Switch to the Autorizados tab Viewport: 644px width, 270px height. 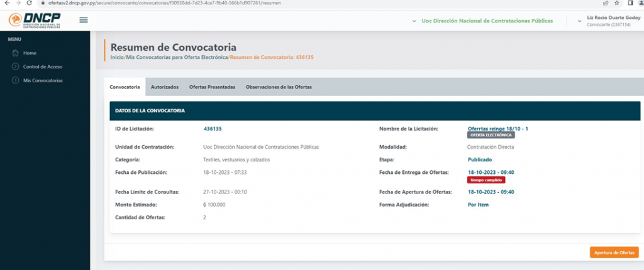tap(165, 87)
